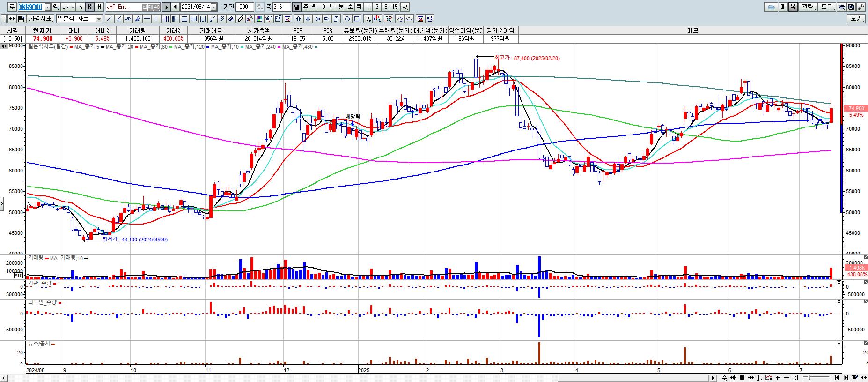The height and width of the screenshot is (382, 868).
Task: Select the trend line drawing tool
Action: [109, 19]
